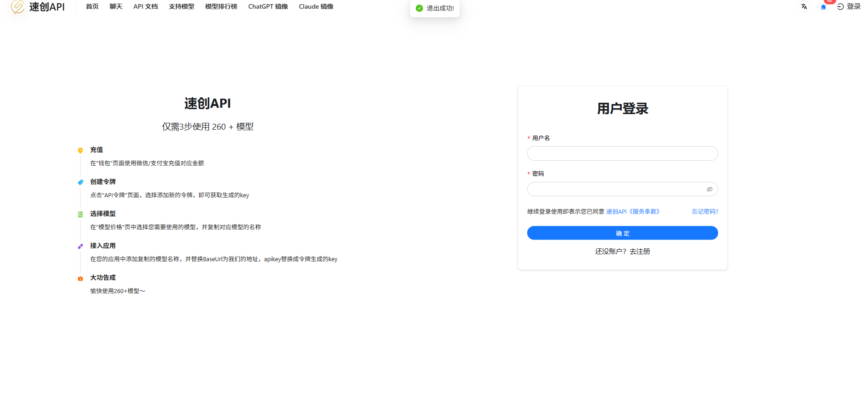Click the 忘记密码? link

pos(705,211)
